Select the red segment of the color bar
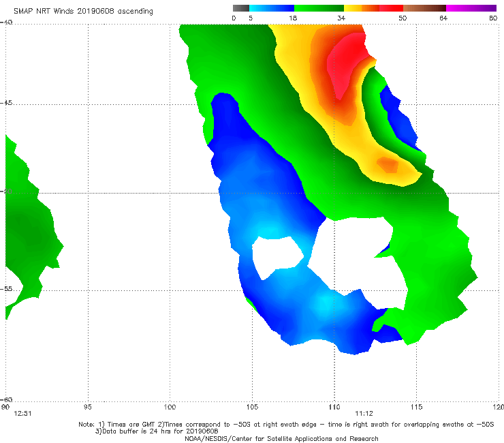504x443 pixels. tap(391, 8)
